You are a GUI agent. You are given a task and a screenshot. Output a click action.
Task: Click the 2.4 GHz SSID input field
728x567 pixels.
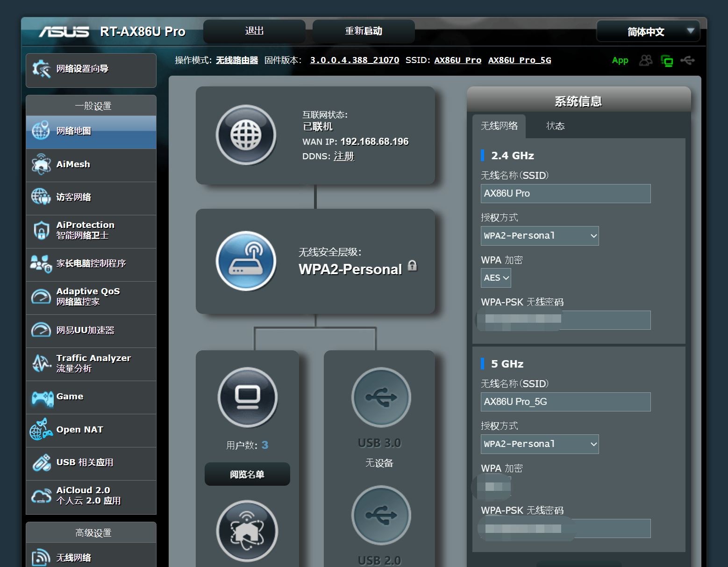(565, 193)
